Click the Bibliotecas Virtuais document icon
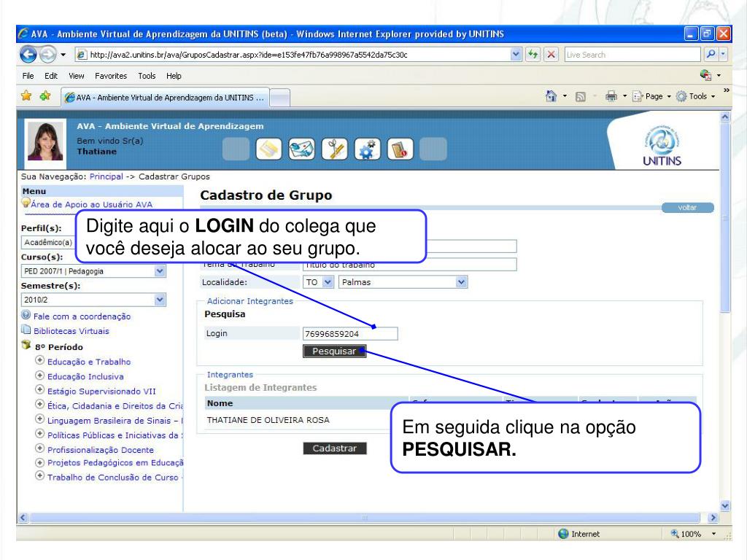 [26, 330]
